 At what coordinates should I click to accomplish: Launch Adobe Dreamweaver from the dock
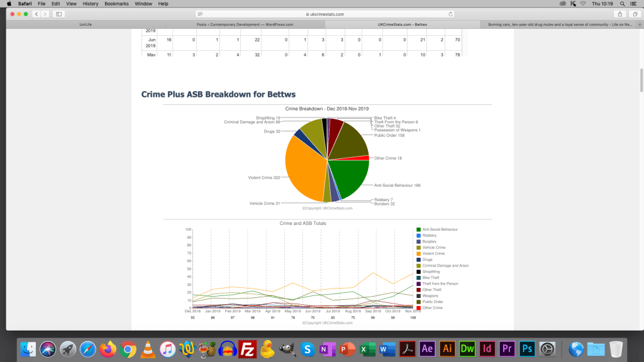[x=467, y=348]
